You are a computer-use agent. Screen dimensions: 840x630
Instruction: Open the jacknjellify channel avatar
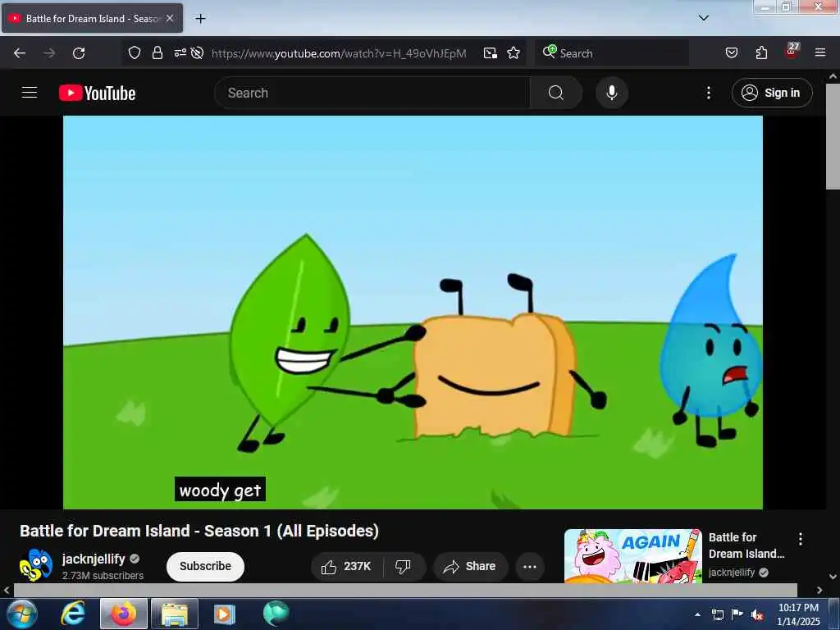pyautogui.click(x=36, y=565)
